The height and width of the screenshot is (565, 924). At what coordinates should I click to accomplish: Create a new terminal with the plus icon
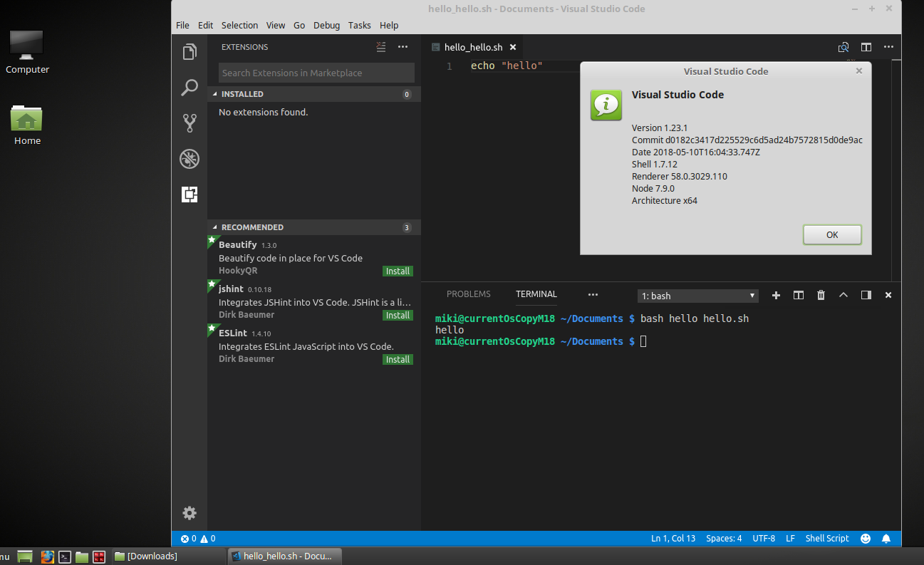pyautogui.click(x=776, y=294)
